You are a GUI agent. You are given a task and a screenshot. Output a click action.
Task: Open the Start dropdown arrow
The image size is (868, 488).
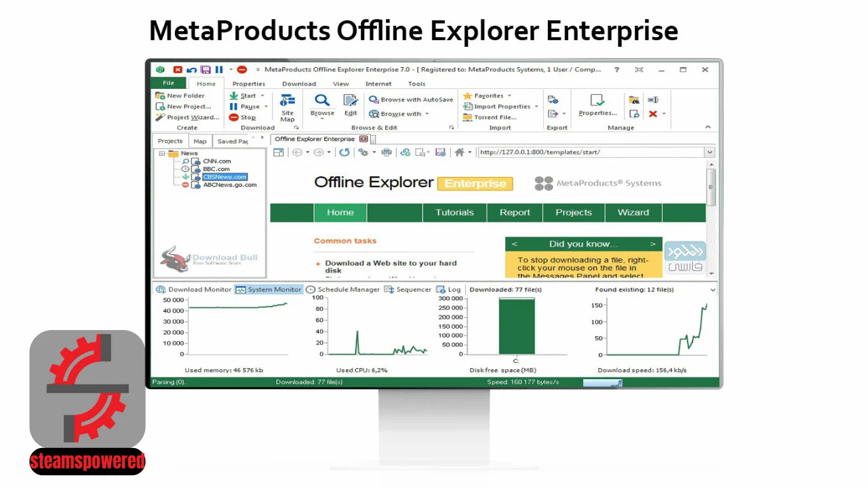pos(262,96)
